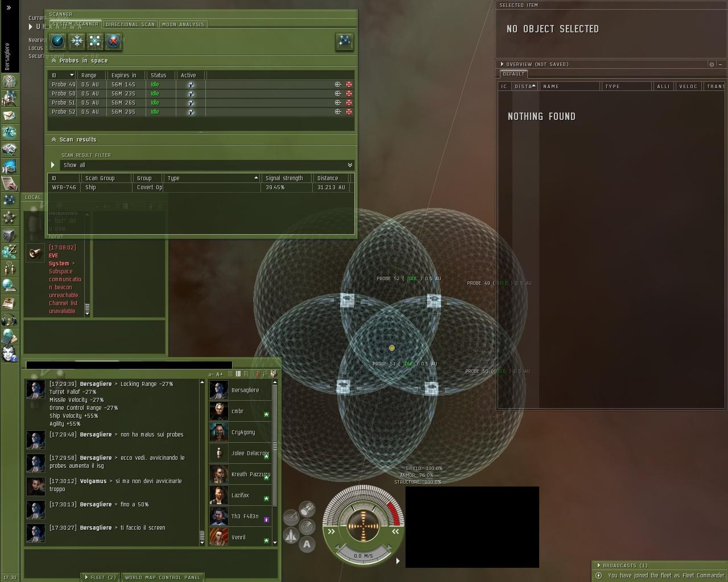Screen dimensions: 728x582
Task: Expand the Overview (Not Saved) header arrow
Action: [x=502, y=64]
